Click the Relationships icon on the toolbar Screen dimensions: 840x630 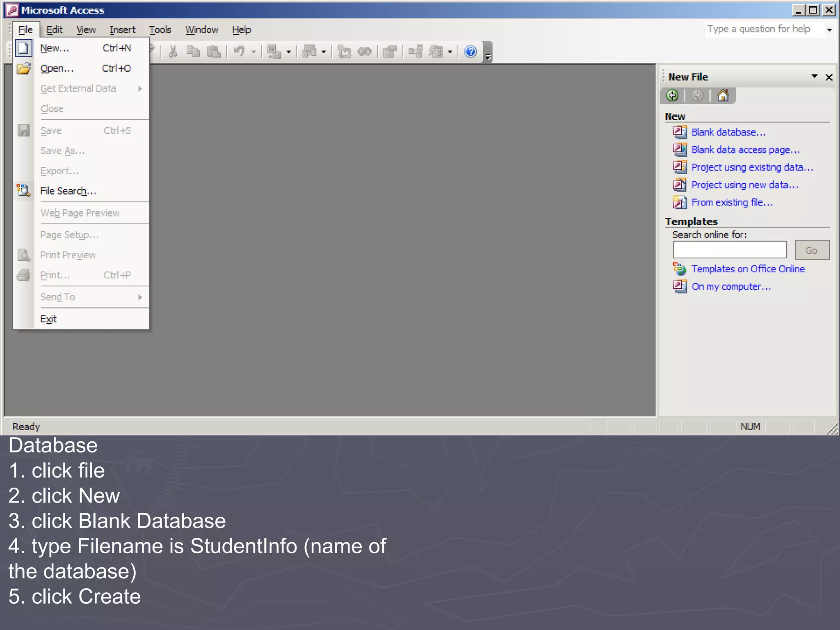click(415, 52)
